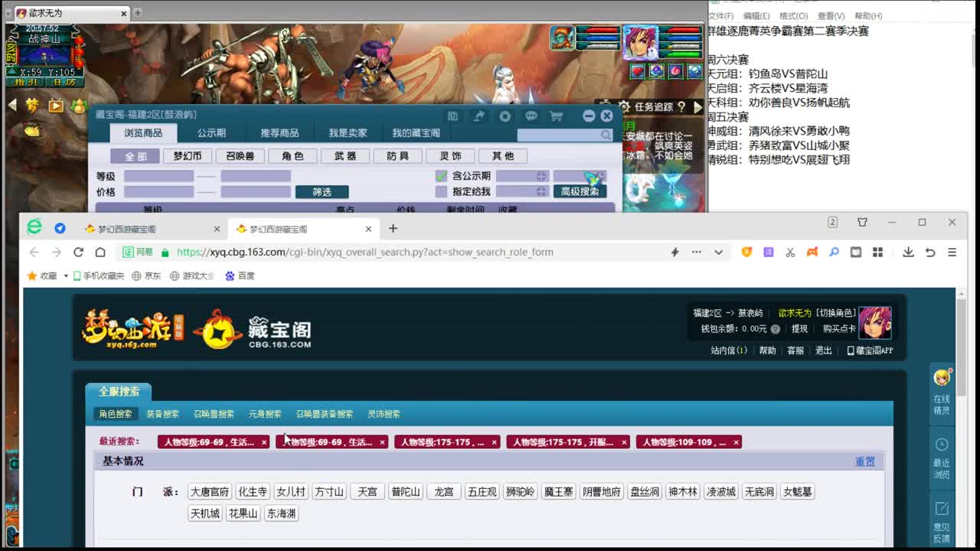Toggle 含公示期 checkbox in game window
The width and height of the screenshot is (980, 551).
click(x=441, y=176)
